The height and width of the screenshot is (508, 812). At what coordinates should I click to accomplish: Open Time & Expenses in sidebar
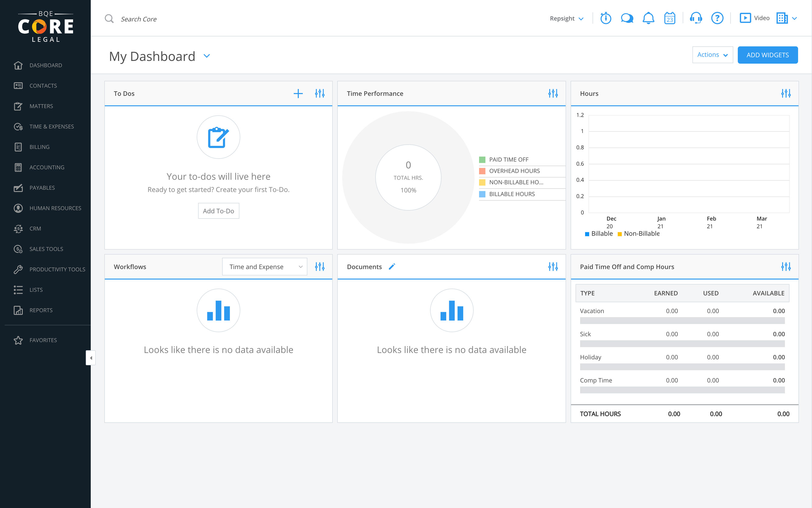[x=51, y=126]
